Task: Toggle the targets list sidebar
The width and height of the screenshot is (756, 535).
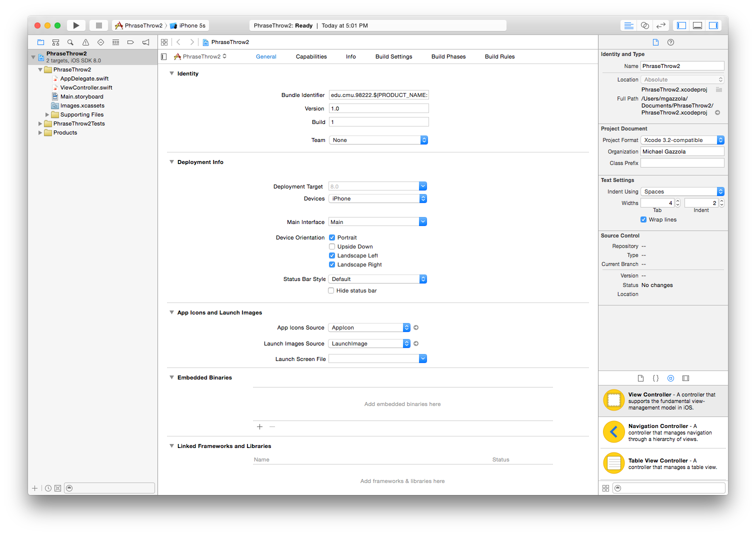Action: pyautogui.click(x=164, y=56)
